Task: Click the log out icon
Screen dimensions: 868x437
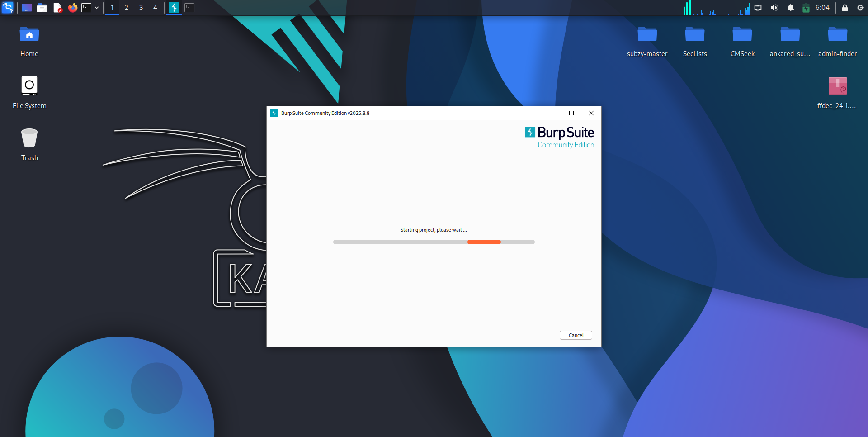Action: tap(860, 8)
